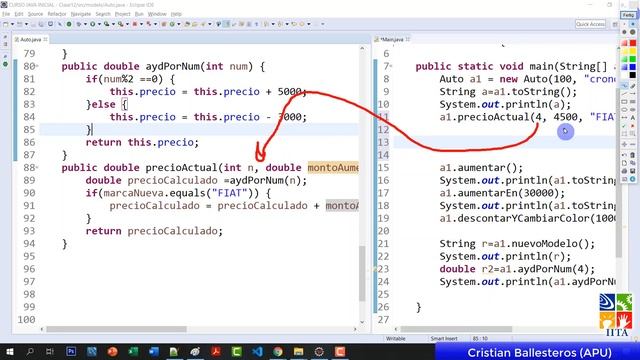Click the green Run toolbar icon
640x360 pixels.
pos(93,24)
